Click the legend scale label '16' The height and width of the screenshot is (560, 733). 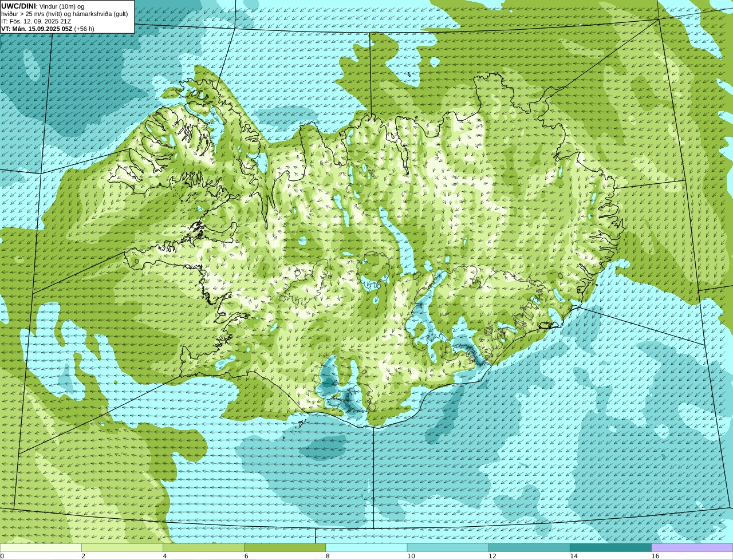coord(655,556)
